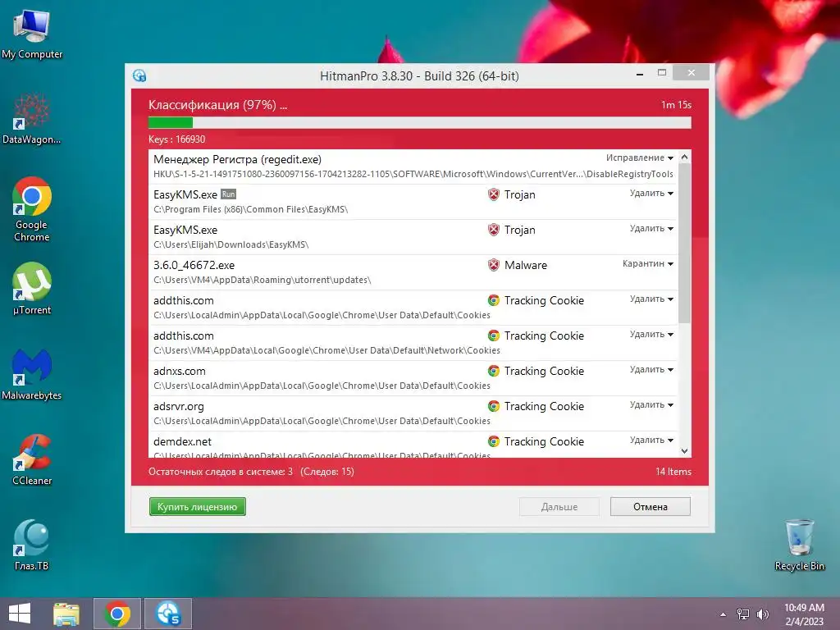Click the 14 Items count
Screen dimensions: 840x630
tap(673, 472)
